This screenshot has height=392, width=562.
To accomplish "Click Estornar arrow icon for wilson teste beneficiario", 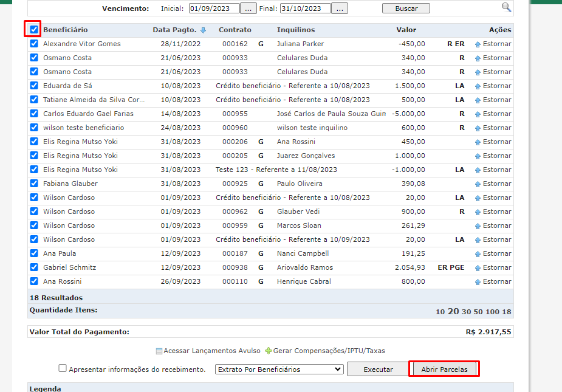I will [478, 128].
